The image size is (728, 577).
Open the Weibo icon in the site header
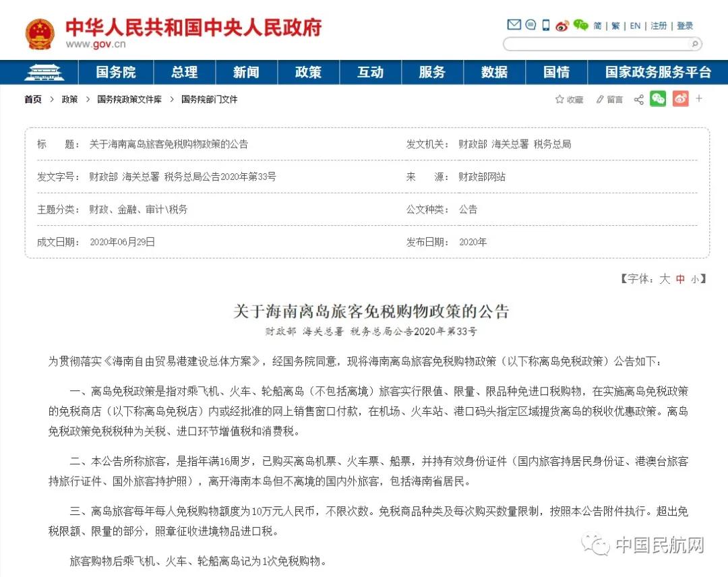(x=563, y=25)
